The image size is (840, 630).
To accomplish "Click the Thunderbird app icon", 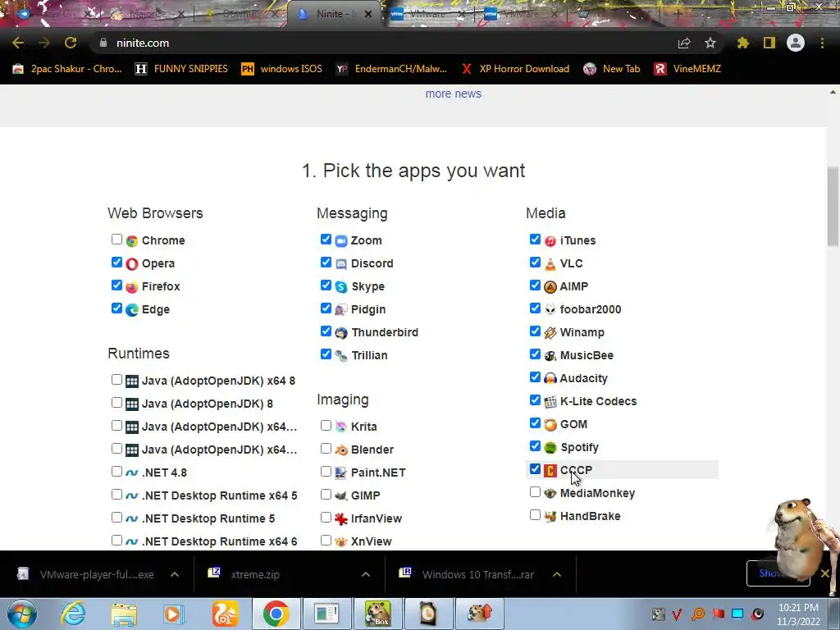I will click(341, 333).
